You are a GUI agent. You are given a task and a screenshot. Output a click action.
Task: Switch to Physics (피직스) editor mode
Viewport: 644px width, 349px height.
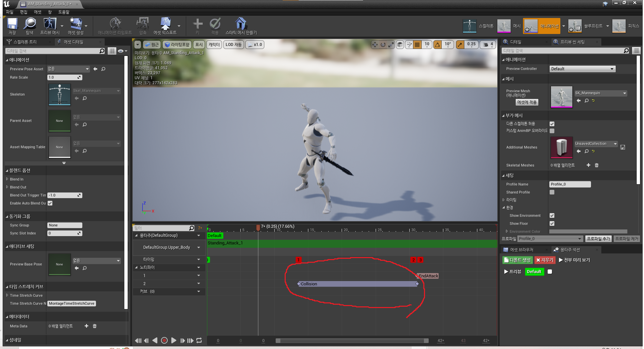[619, 26]
